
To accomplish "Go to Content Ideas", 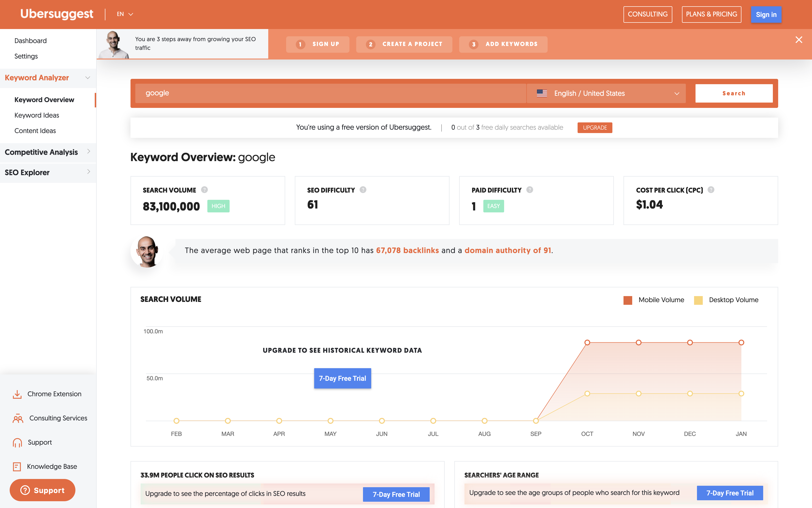I will point(35,131).
